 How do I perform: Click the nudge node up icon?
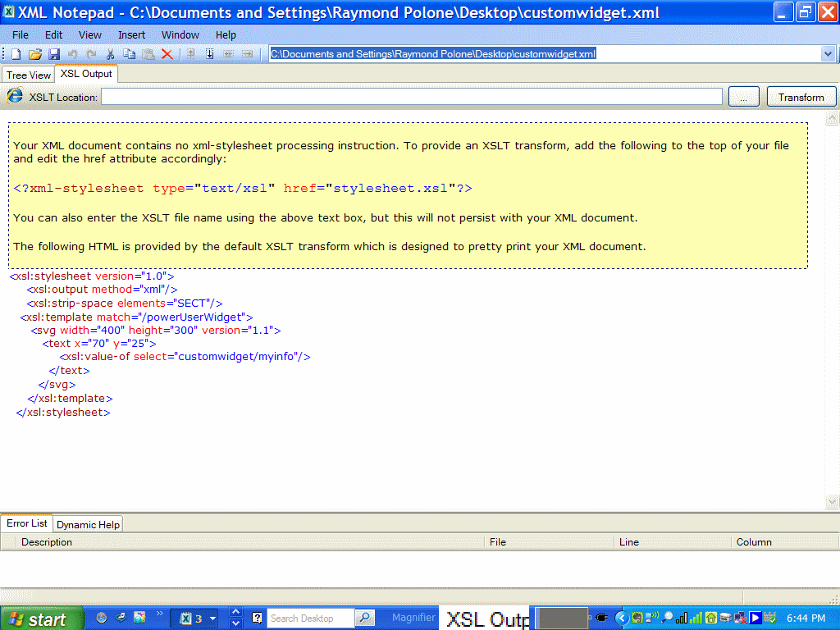pos(190,54)
